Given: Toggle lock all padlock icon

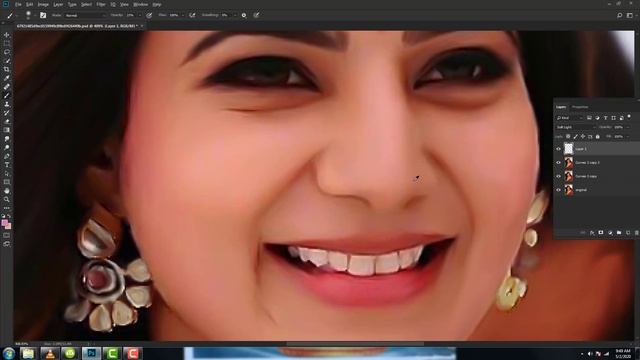Looking at the screenshot, I should tap(598, 136).
